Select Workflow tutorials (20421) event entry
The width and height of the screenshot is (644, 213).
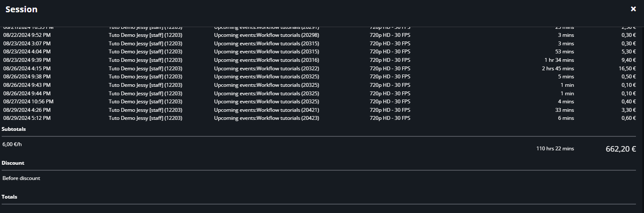pos(266,110)
